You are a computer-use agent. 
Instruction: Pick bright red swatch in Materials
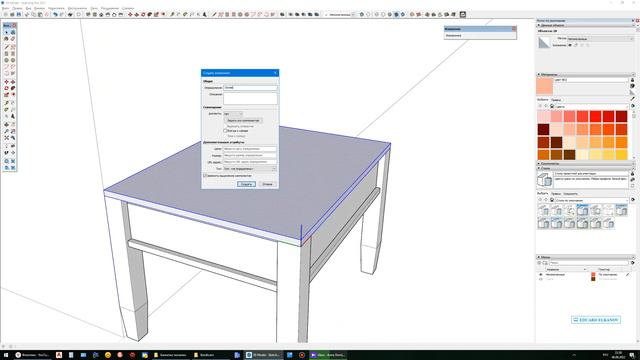596,116
